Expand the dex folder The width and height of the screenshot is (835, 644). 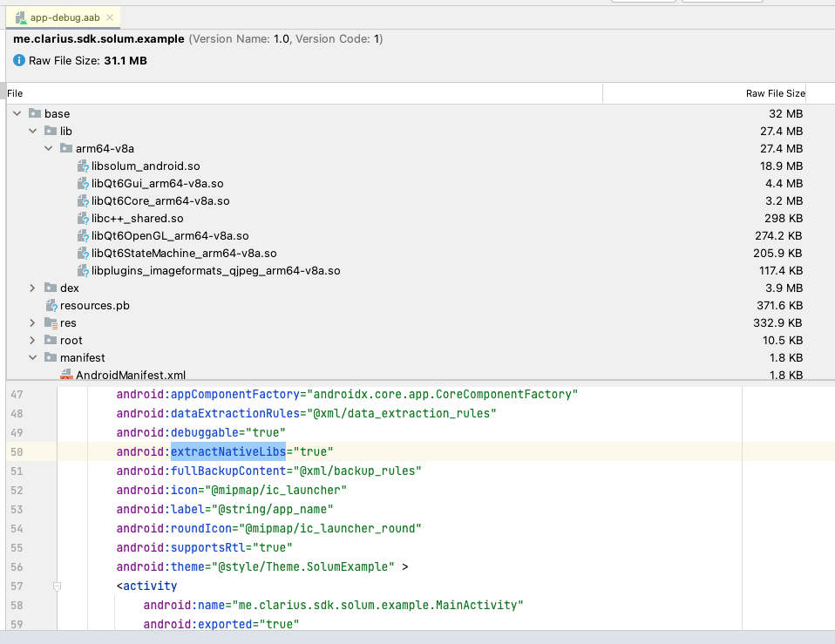32,288
